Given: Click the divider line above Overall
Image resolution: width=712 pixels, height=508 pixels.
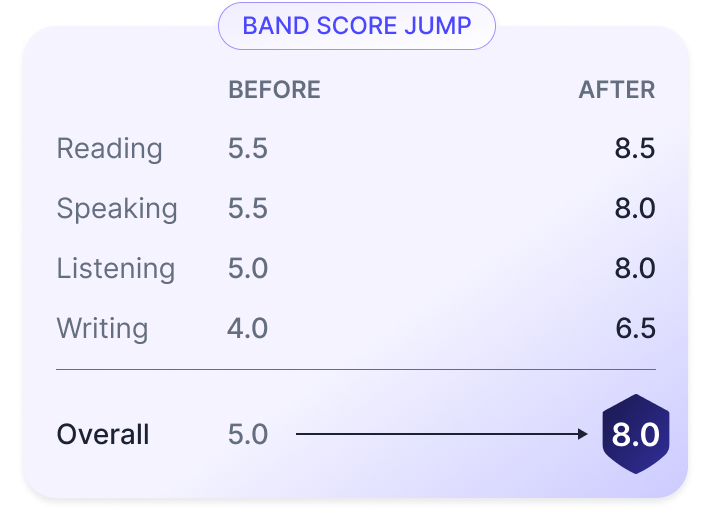Looking at the screenshot, I should click(x=356, y=369).
